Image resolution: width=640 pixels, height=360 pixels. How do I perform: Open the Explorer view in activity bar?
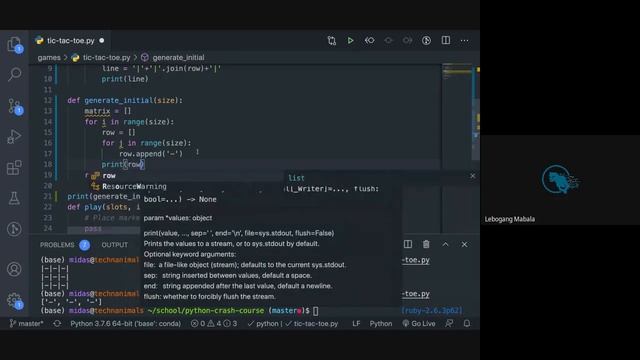point(14,44)
